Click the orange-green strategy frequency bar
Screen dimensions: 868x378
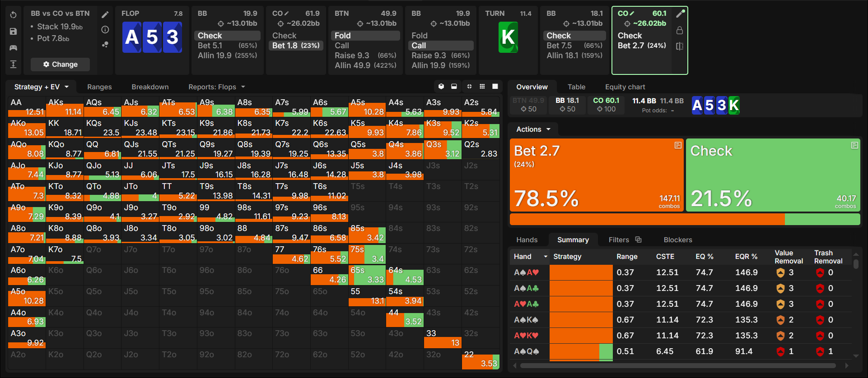(x=685, y=219)
